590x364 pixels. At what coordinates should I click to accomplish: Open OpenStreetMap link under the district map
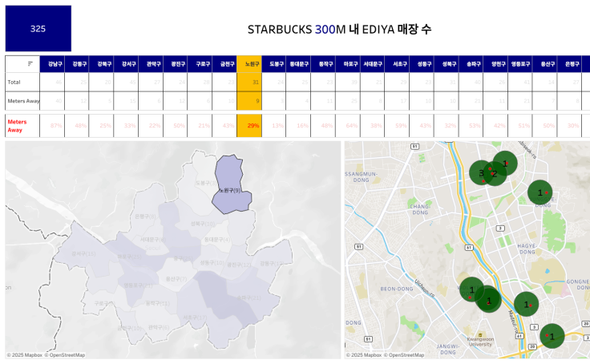tap(66, 354)
